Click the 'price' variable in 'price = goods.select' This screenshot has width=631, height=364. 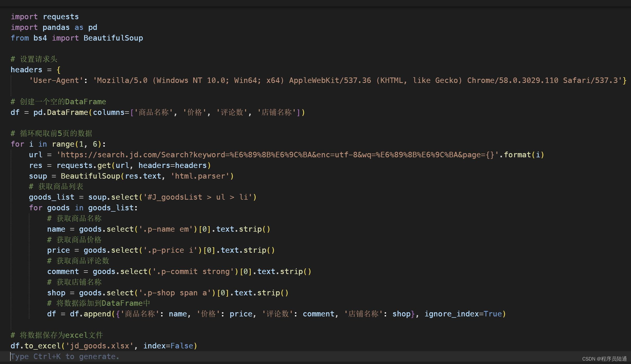(x=59, y=250)
